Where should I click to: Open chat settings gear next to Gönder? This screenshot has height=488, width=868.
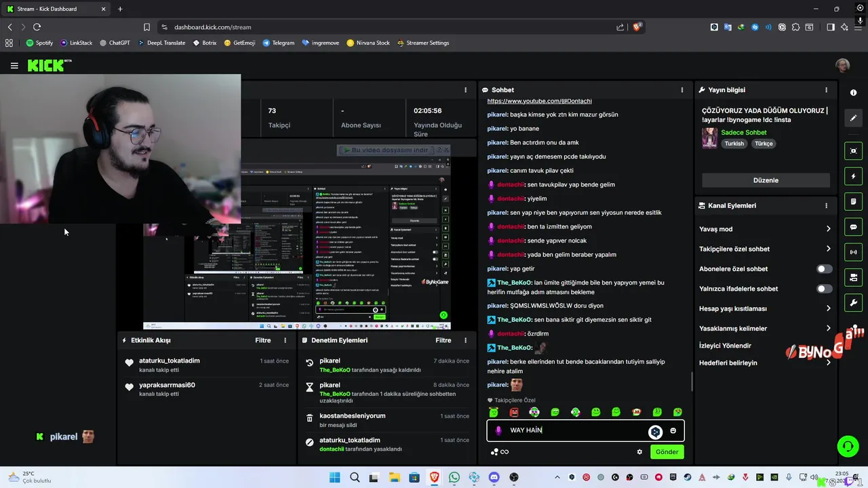tap(639, 451)
